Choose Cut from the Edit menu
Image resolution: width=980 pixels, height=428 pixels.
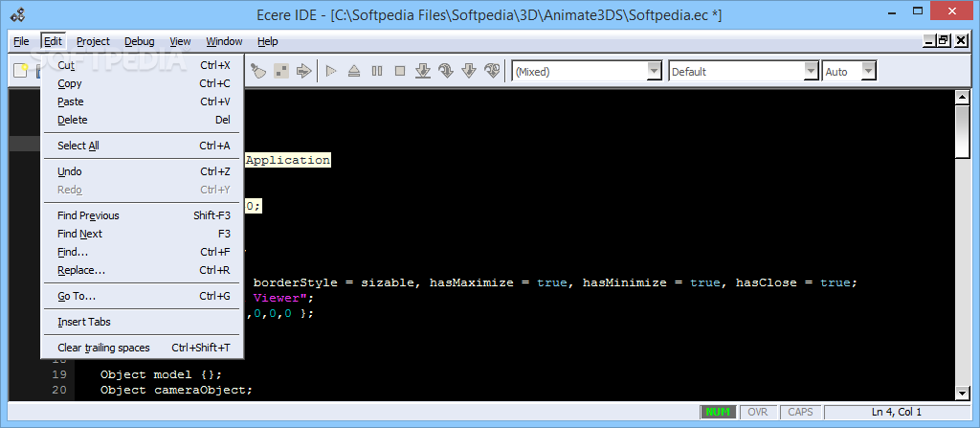pyautogui.click(x=143, y=65)
